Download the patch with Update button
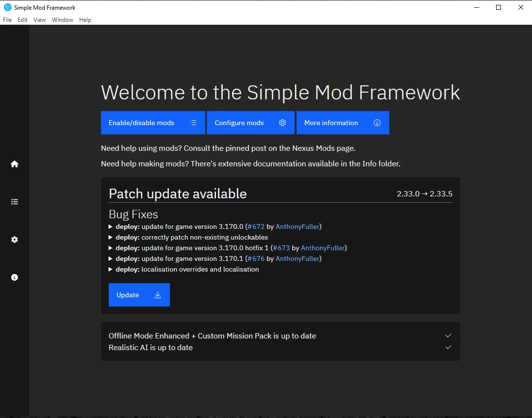The image size is (532, 418). point(139,295)
